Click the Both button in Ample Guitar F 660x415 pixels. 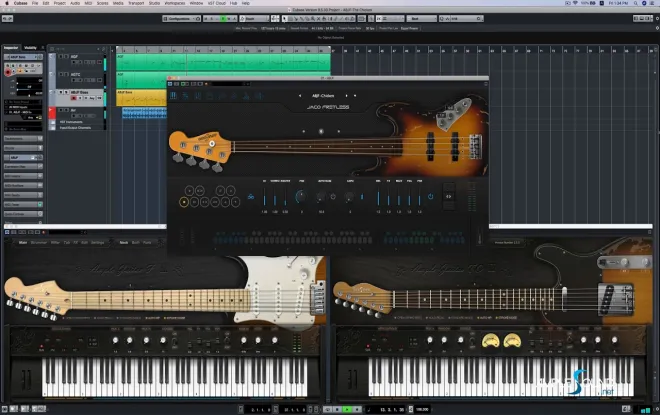(x=136, y=242)
